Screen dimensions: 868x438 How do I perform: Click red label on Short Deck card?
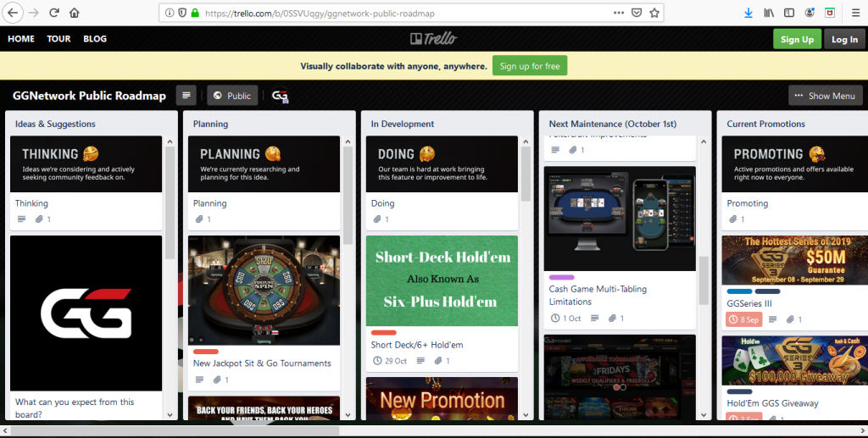click(x=384, y=332)
